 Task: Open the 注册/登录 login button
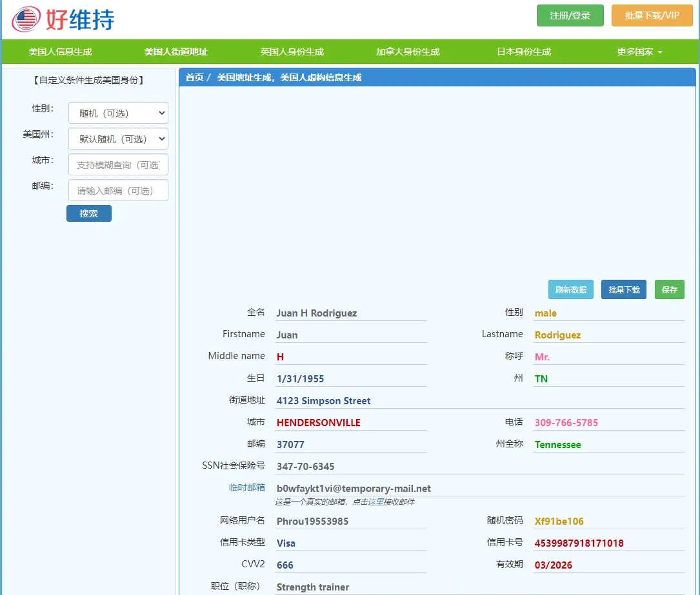coord(570,15)
